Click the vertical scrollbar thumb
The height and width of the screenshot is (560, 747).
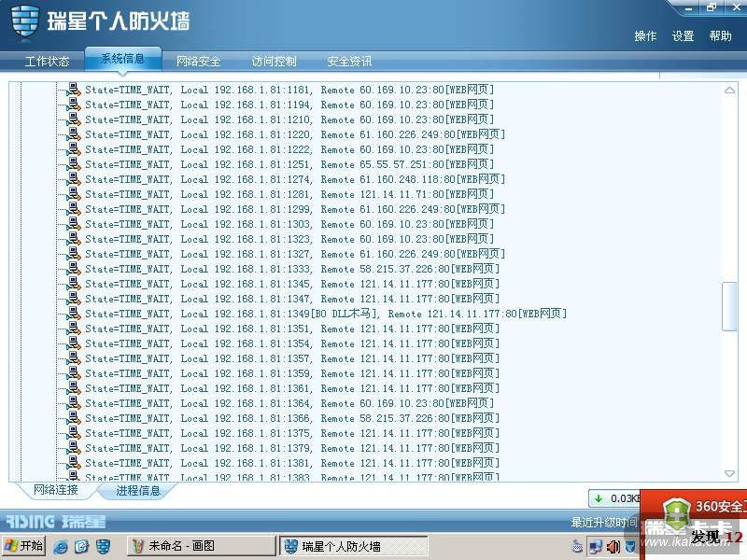click(x=729, y=306)
